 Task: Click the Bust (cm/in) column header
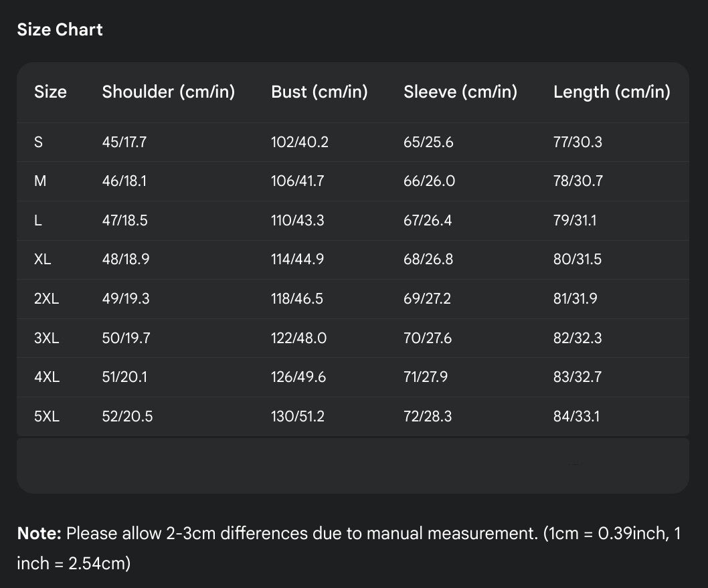(319, 92)
